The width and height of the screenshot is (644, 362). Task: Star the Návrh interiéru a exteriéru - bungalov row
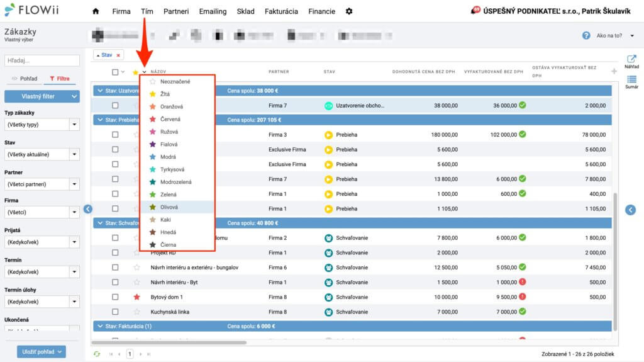click(x=136, y=268)
